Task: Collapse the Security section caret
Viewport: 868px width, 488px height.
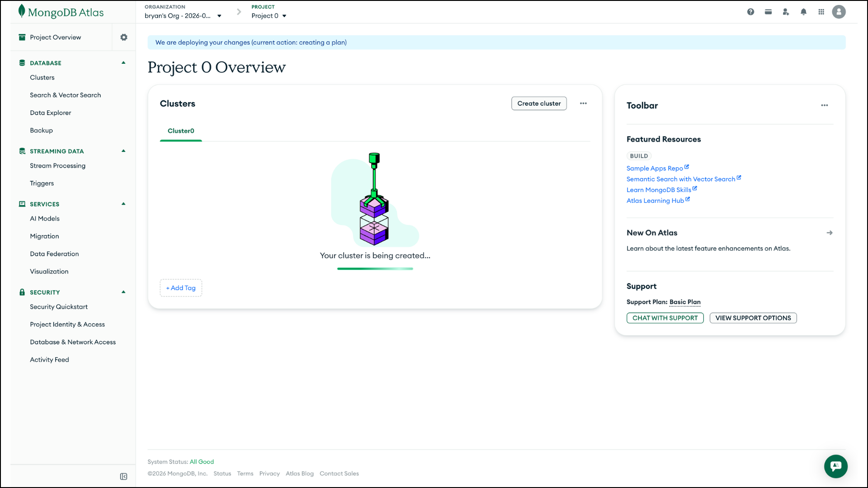Action: pyautogui.click(x=123, y=292)
